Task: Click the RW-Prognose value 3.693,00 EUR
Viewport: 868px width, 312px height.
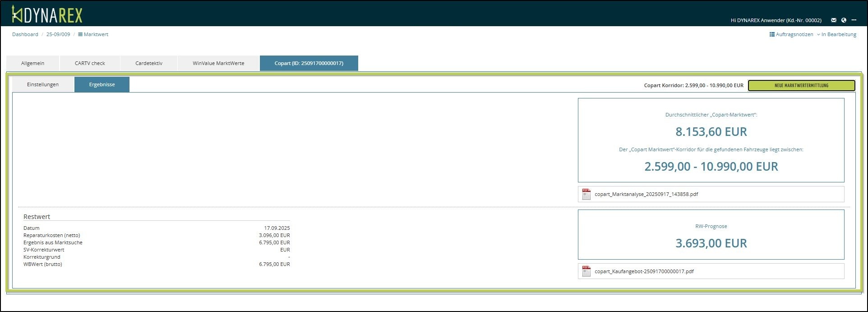Action: 711,243
